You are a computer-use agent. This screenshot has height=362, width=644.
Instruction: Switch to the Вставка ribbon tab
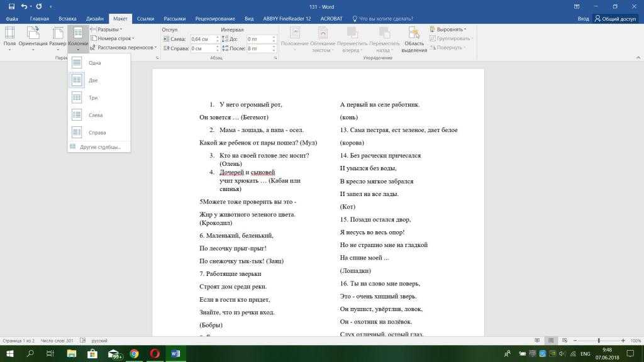pos(67,19)
